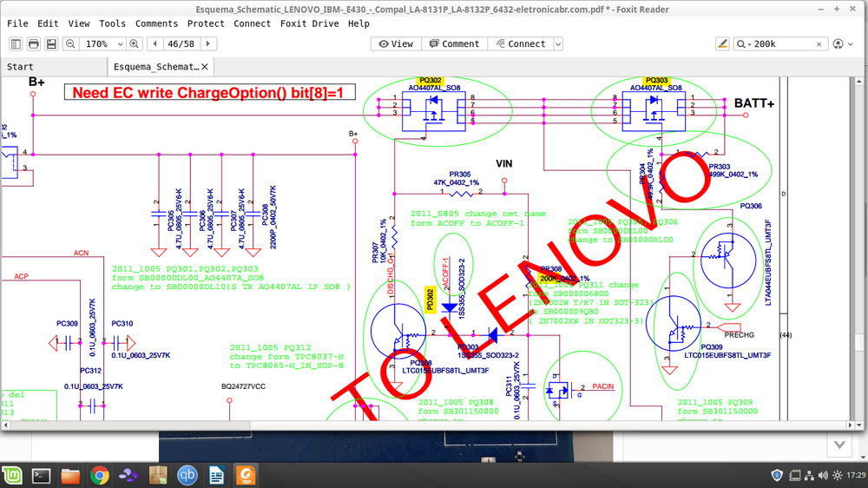Open search options dropdown beside magnifier

744,43
